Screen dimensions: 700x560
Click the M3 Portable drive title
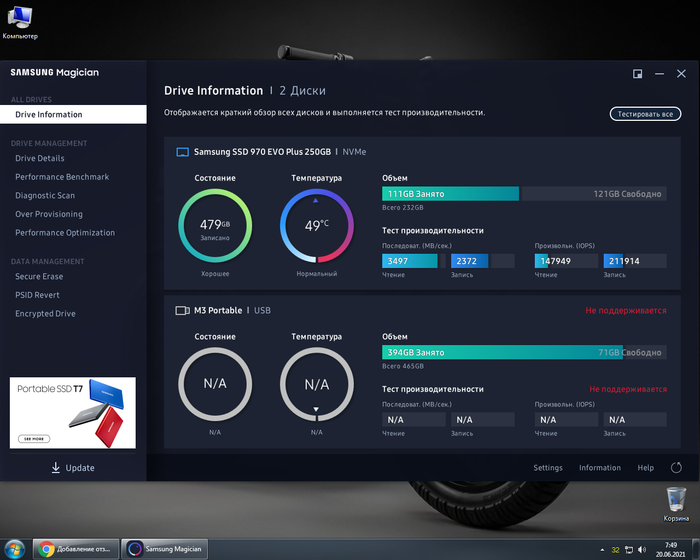[218, 310]
